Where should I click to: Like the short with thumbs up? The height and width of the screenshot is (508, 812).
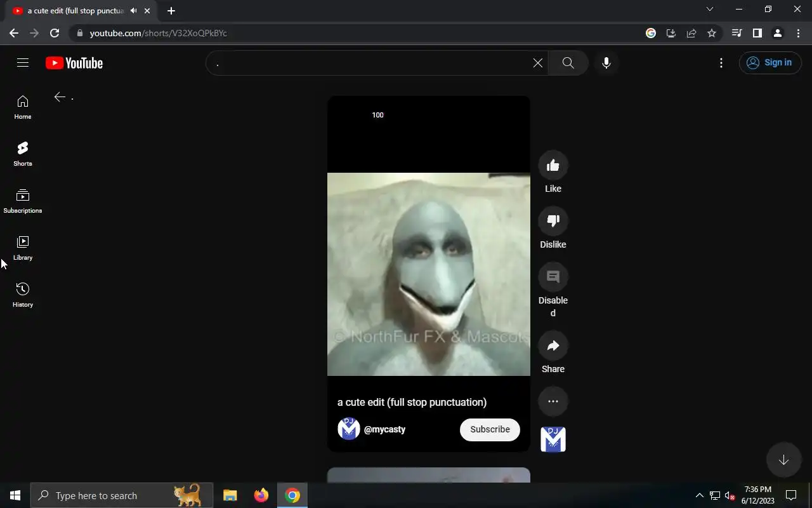coord(553,166)
